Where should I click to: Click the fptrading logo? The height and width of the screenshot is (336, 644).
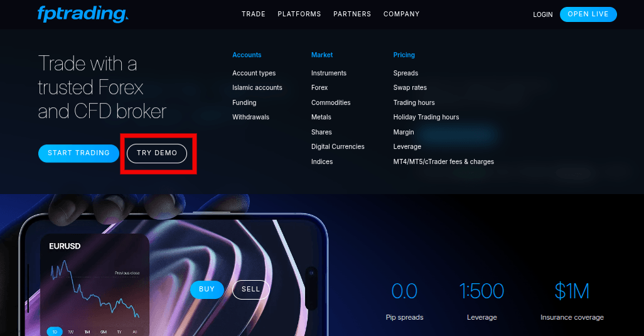[x=83, y=14]
